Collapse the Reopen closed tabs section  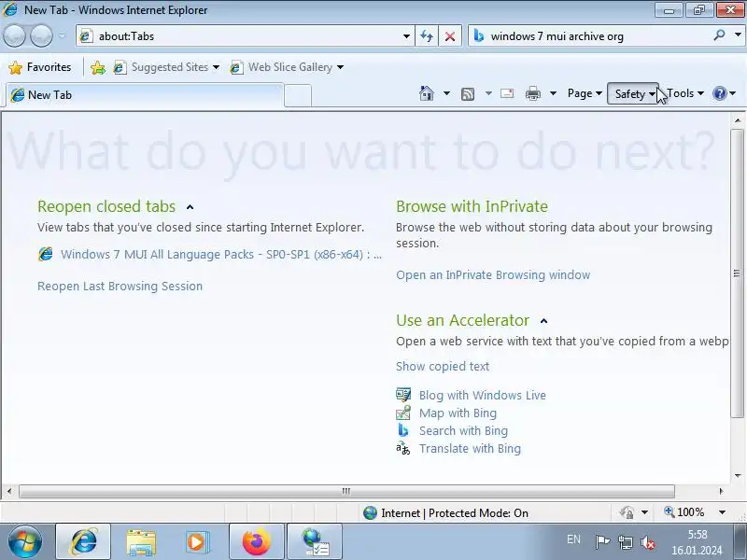coord(190,207)
